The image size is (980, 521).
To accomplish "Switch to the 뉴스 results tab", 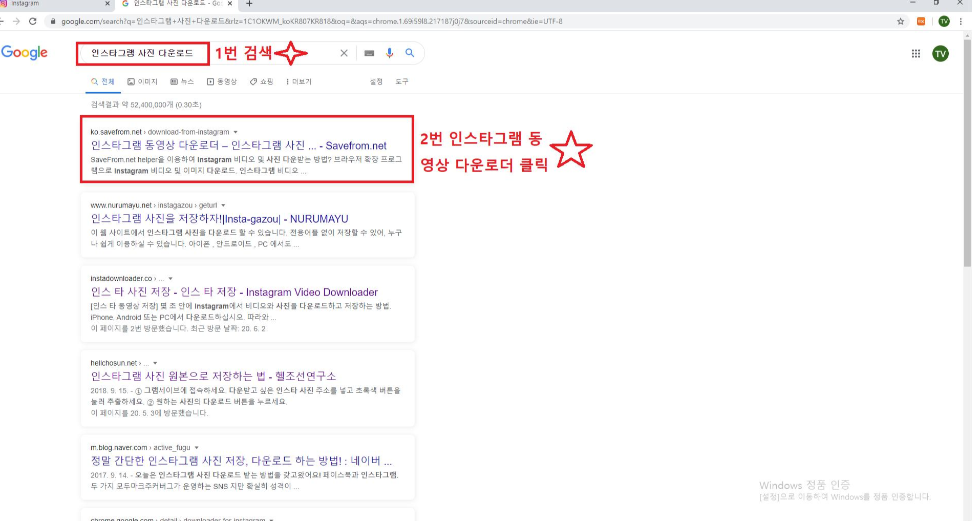I will 182,82.
